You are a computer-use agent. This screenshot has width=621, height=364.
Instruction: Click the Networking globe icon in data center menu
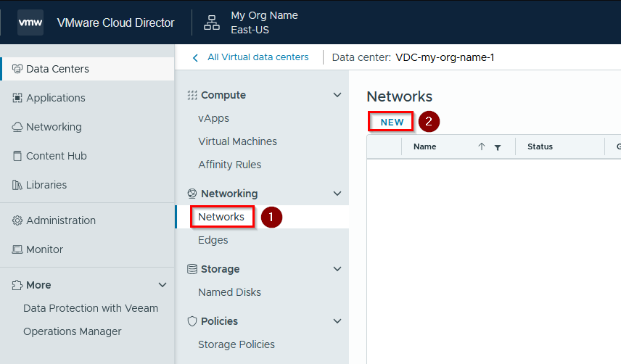[x=192, y=194]
